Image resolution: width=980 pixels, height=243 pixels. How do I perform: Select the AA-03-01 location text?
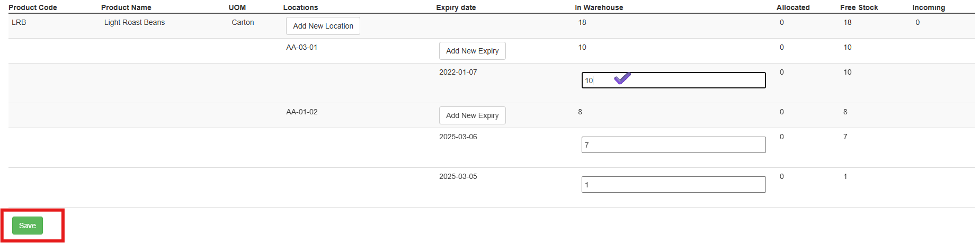302,47
